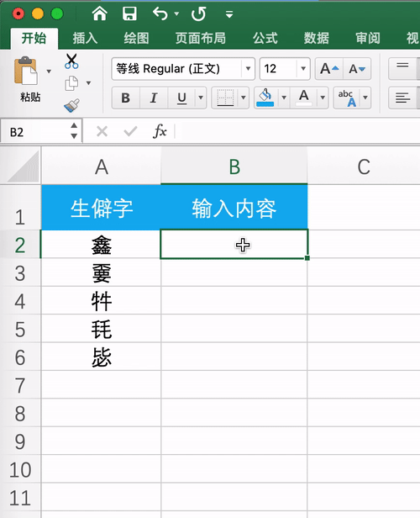Image resolution: width=420 pixels, height=518 pixels.
Task: Expand the copy options arrow
Action: pyautogui.click(x=88, y=83)
